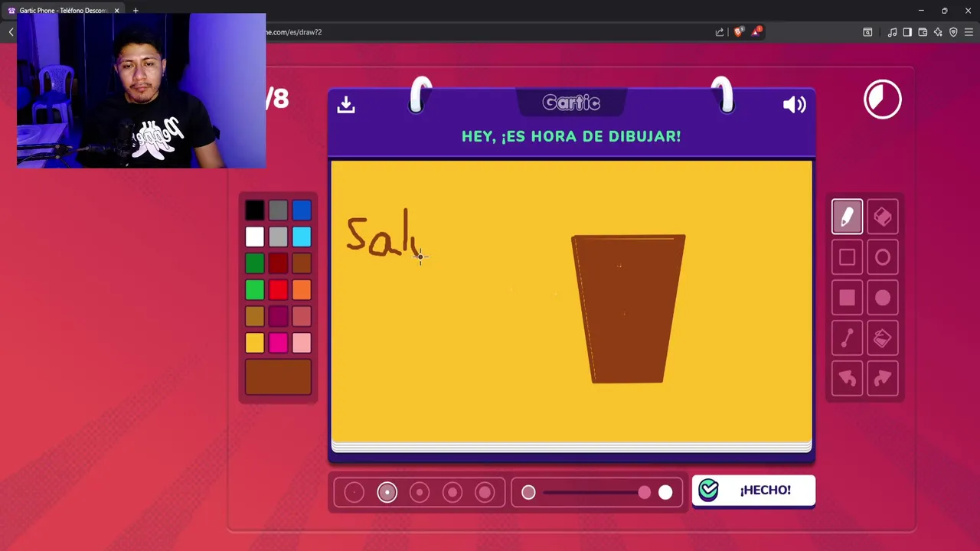Viewport: 980px width, 551px height.
Task: Close the Gartic Phone browser tab
Action: pyautogui.click(x=116, y=11)
